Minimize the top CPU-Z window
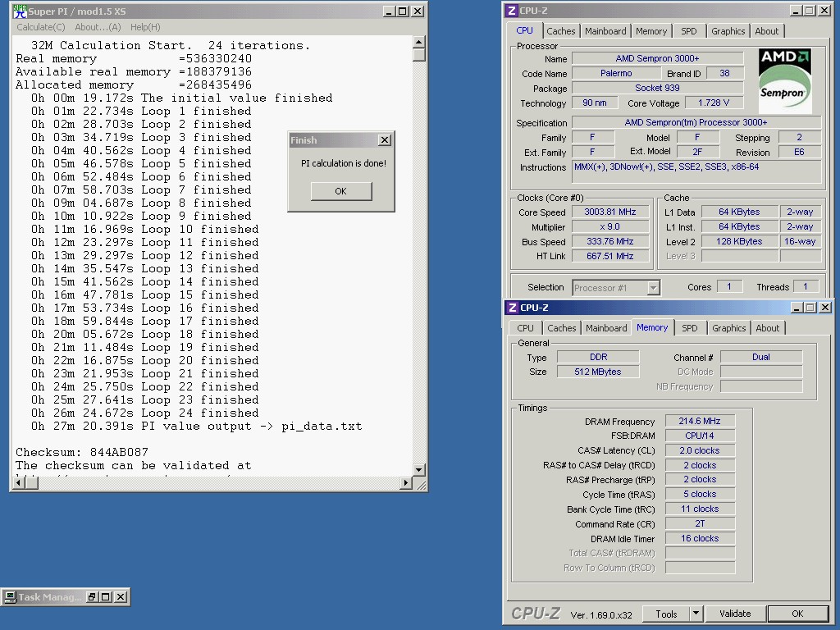Viewport: 840px width, 630px height. [x=796, y=10]
